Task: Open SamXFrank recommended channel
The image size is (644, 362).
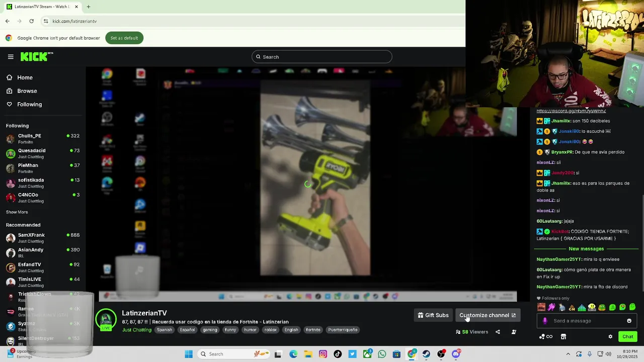Action: click(43, 238)
